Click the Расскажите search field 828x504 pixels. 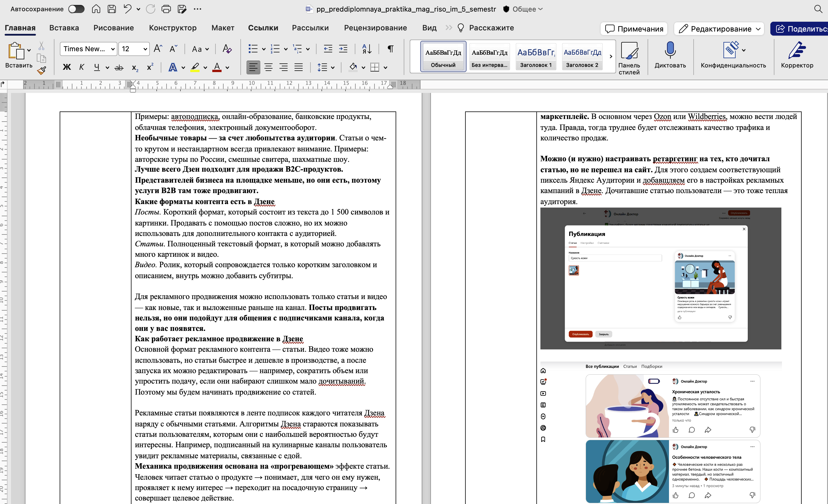pos(486,28)
